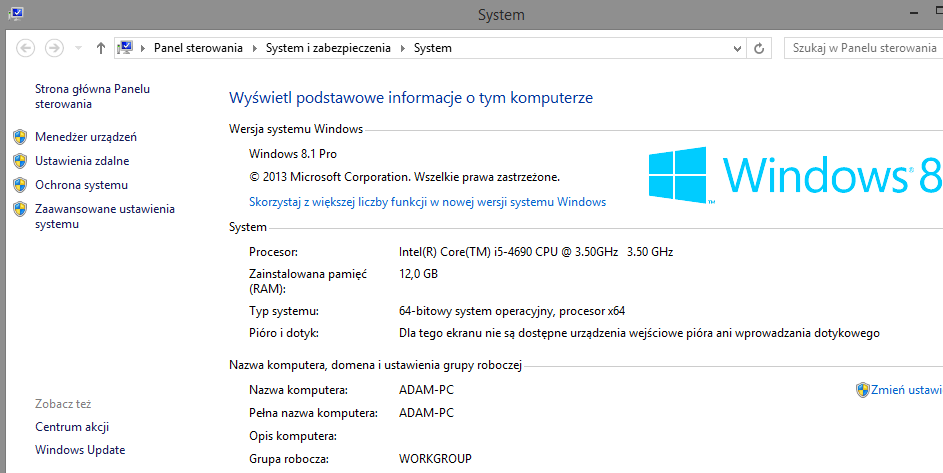
Task: Click the ADAM-PC value beside Pełna nazwa komputera
Action: [426, 413]
